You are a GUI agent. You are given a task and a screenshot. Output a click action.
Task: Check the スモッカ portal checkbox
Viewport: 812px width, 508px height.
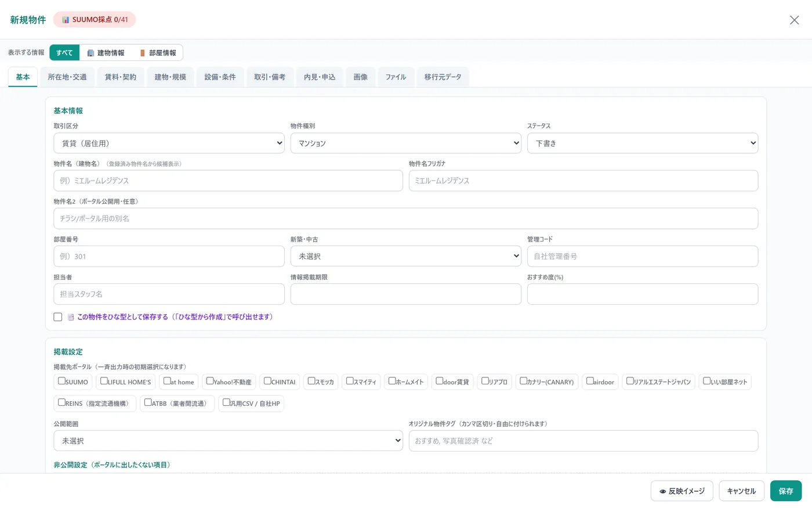(x=311, y=381)
